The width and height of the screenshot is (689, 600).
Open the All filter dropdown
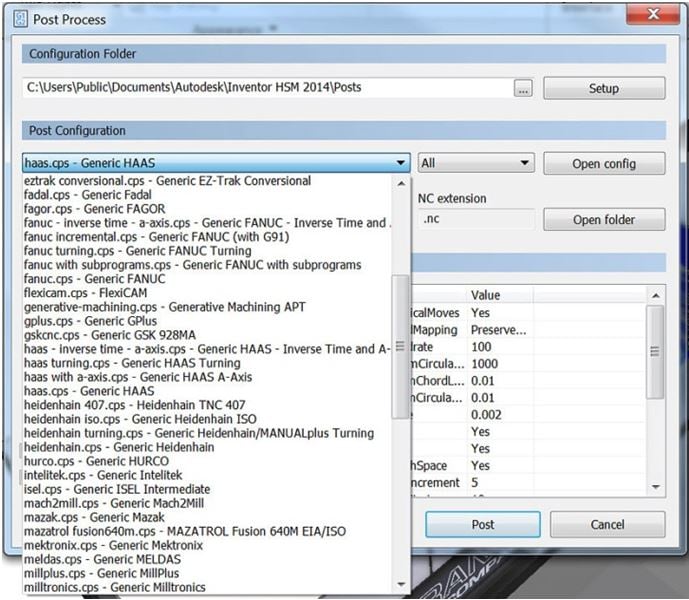[476, 163]
